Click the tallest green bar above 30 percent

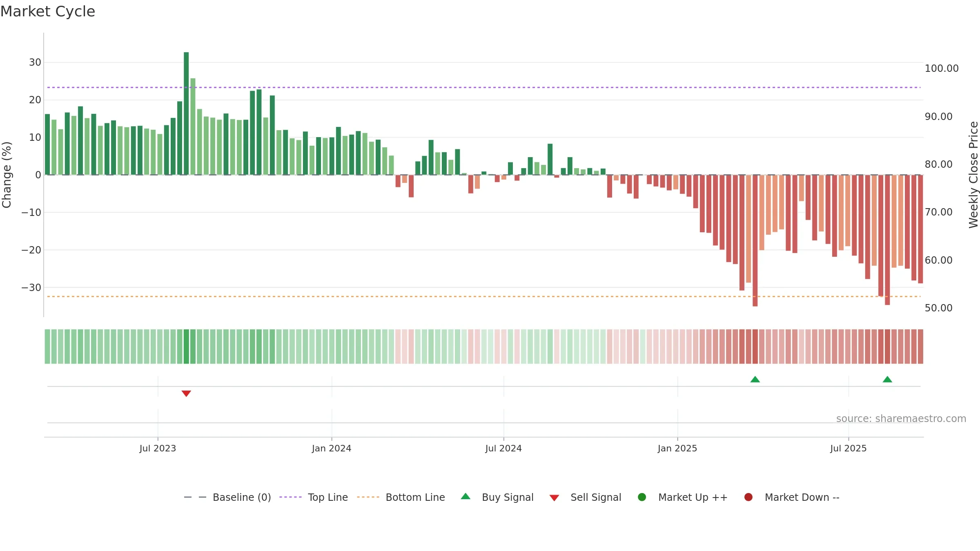(186, 113)
